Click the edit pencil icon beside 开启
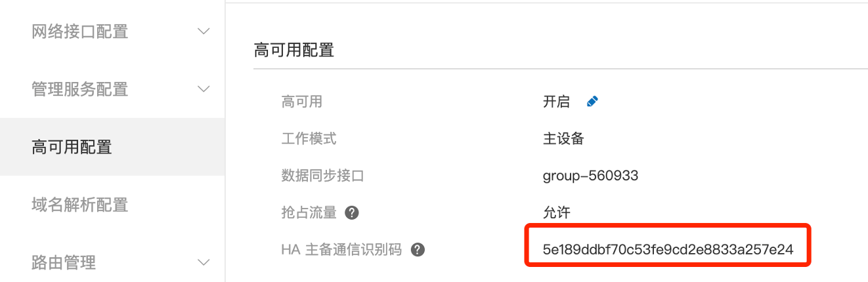Screen dimensions: 868x282 (592, 102)
